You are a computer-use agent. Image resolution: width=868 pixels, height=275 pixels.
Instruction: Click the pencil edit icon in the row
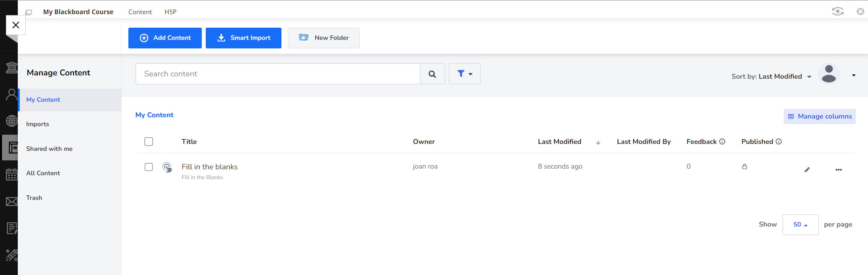pyautogui.click(x=807, y=170)
